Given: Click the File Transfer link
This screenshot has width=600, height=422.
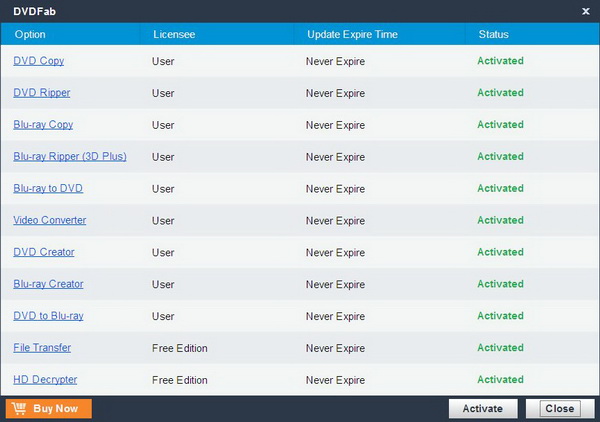Looking at the screenshot, I should point(42,348).
